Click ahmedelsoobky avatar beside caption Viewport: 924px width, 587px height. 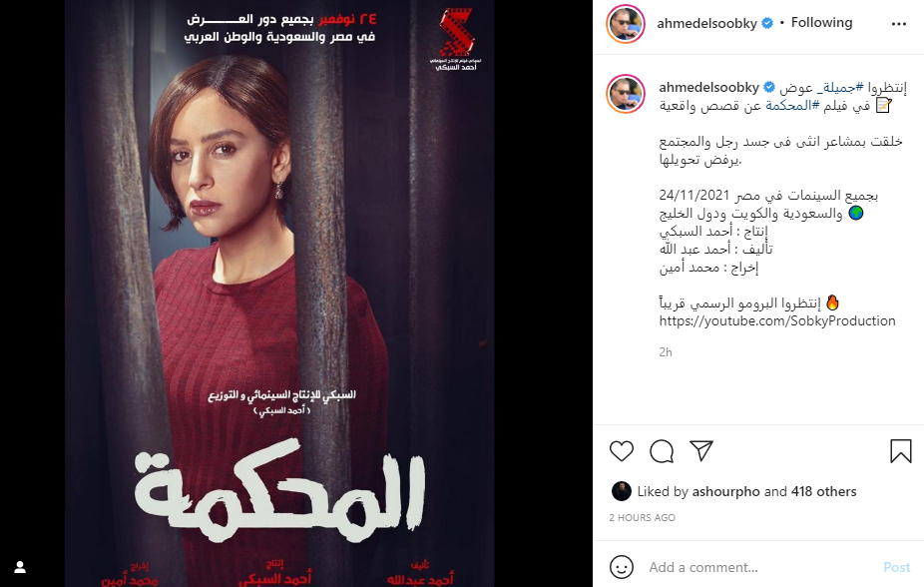click(x=626, y=94)
